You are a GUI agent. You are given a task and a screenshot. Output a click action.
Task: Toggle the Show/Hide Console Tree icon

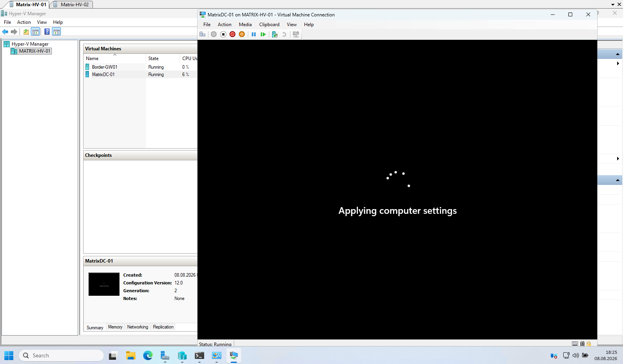click(x=36, y=32)
